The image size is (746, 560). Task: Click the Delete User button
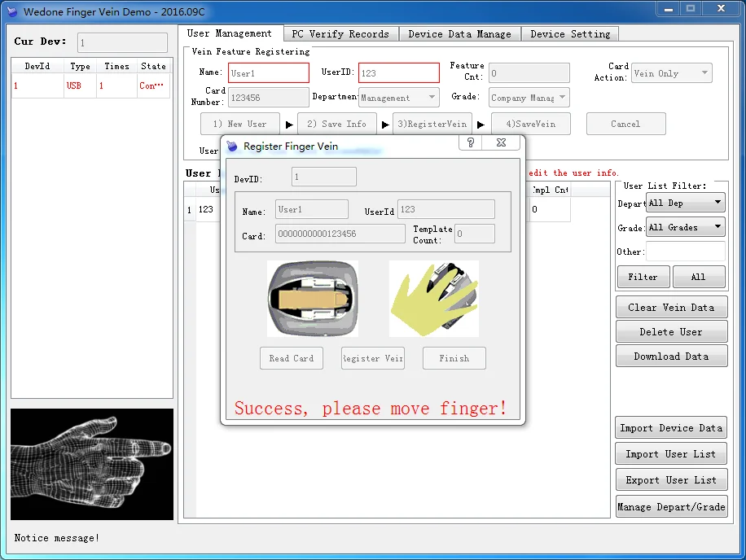(x=671, y=332)
